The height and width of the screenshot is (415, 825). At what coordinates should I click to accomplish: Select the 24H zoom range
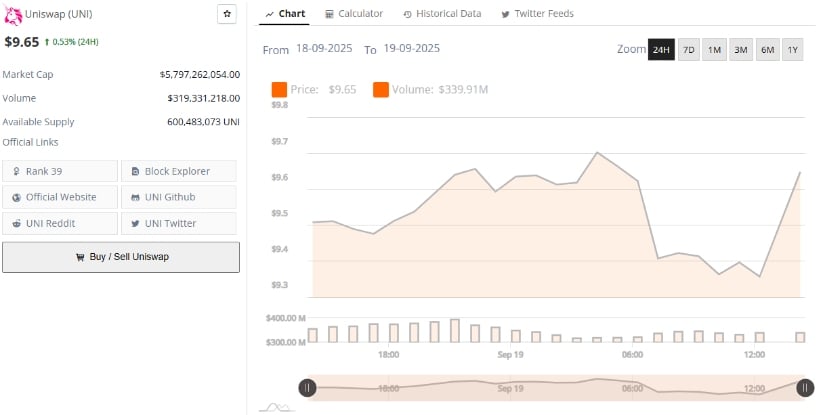click(661, 49)
